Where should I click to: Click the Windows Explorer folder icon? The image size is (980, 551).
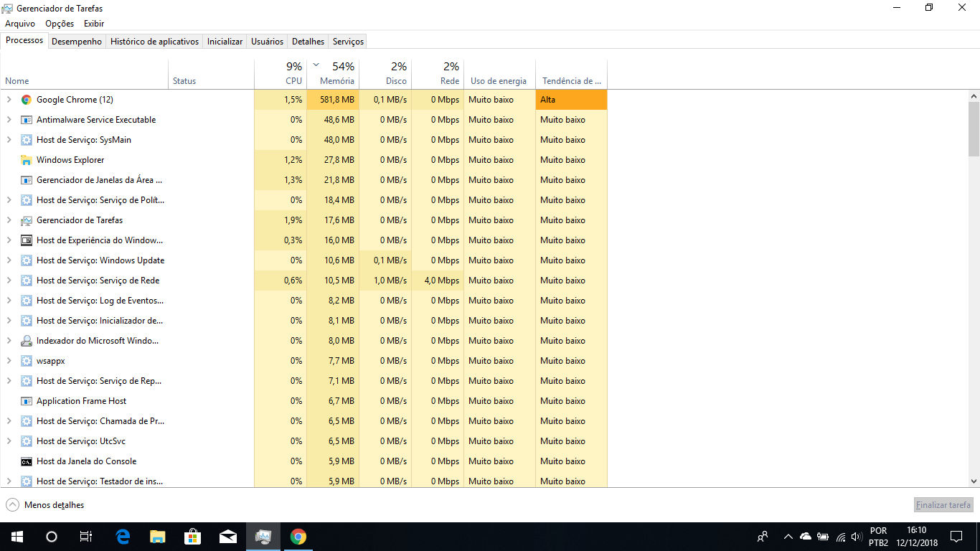pos(27,160)
